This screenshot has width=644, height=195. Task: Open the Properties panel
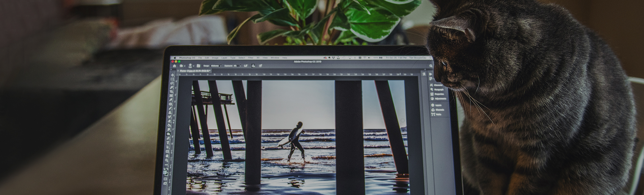437,94
